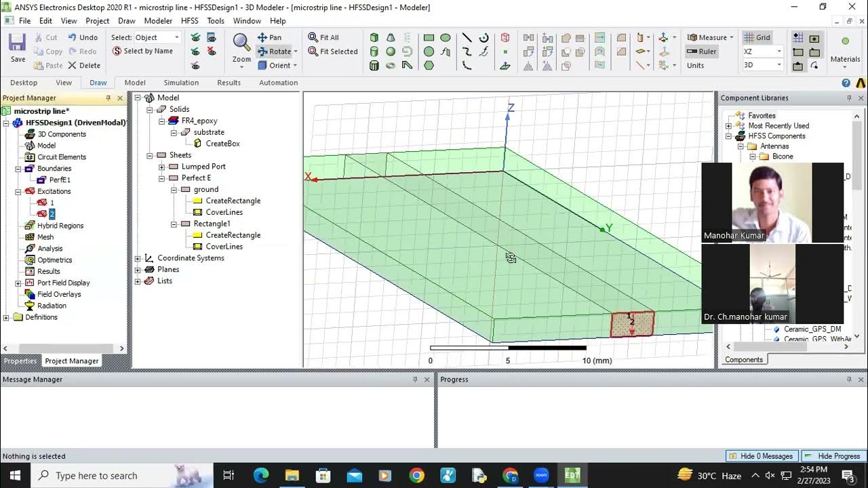The width and height of the screenshot is (868, 488).
Task: Open the Components tab in libraries
Action: pos(743,360)
